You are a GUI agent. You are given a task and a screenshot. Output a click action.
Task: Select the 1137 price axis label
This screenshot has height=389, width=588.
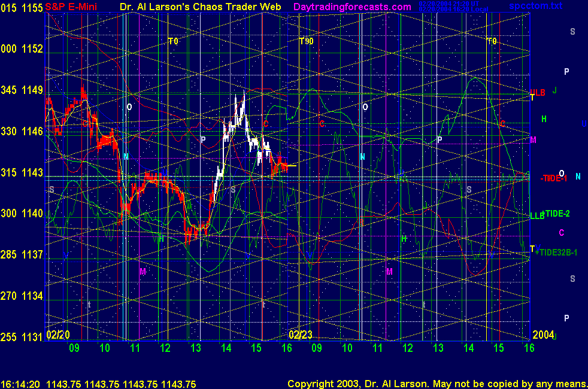[x=32, y=254]
